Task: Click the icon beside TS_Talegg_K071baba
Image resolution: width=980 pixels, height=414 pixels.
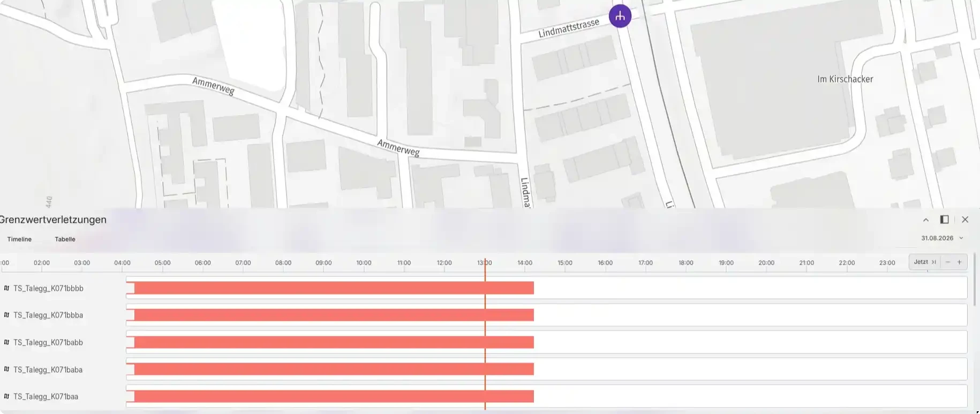Action: 6,370
